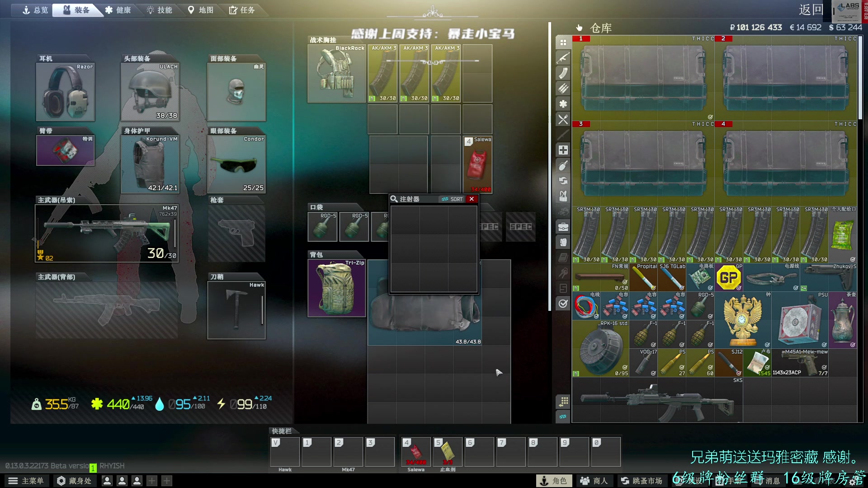Close the 注射器 container window
Viewport: 868px width, 488px height.
(x=472, y=199)
